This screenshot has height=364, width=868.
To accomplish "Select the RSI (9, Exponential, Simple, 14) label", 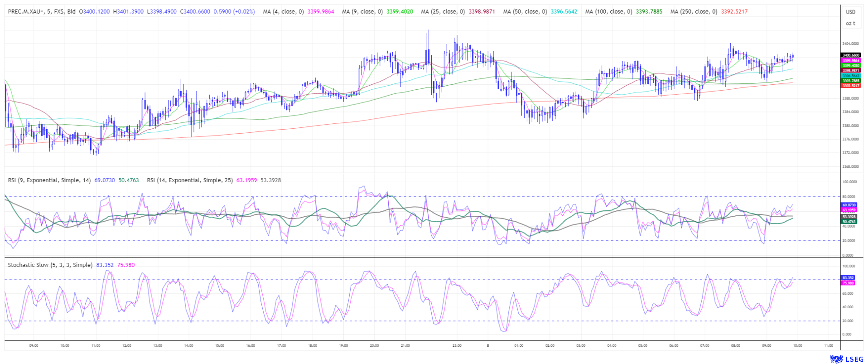I will 49,180.
